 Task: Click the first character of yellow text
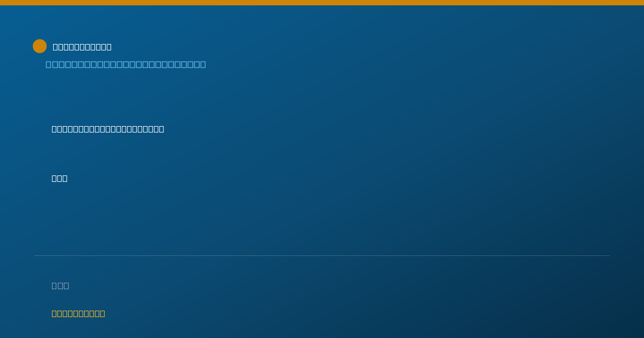pos(54,313)
